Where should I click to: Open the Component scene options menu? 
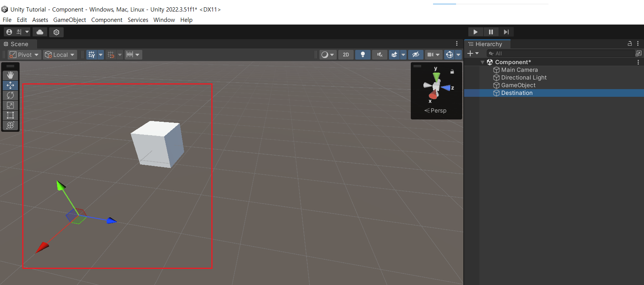tap(638, 62)
